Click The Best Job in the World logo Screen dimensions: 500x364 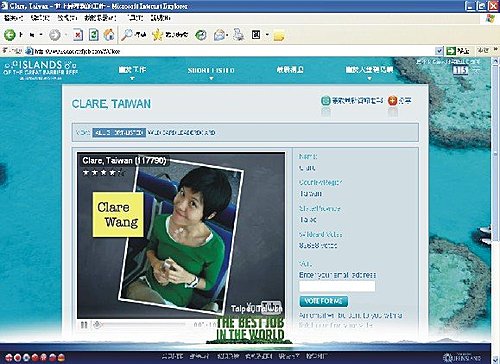click(x=250, y=329)
